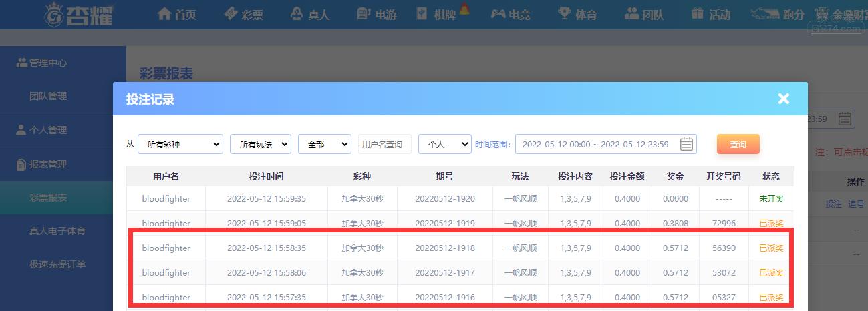Open the 彩票 lottery ticket icon
Image resolution: width=868 pixels, height=311 pixels.
click(x=231, y=14)
